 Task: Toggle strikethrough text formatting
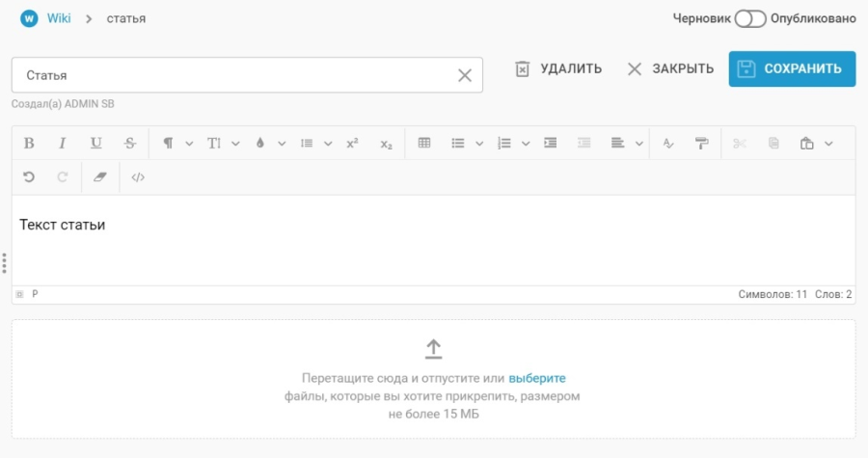tap(130, 144)
